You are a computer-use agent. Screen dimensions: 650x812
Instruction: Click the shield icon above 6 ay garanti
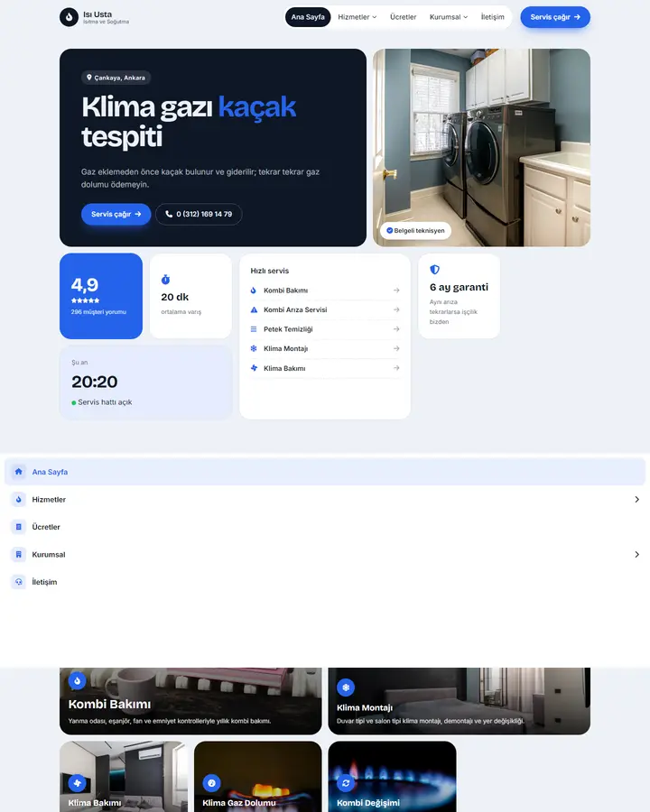point(434,269)
